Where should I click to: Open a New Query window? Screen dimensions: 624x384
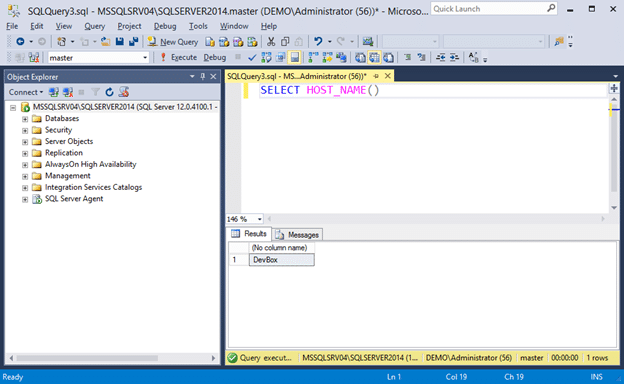coord(173,42)
